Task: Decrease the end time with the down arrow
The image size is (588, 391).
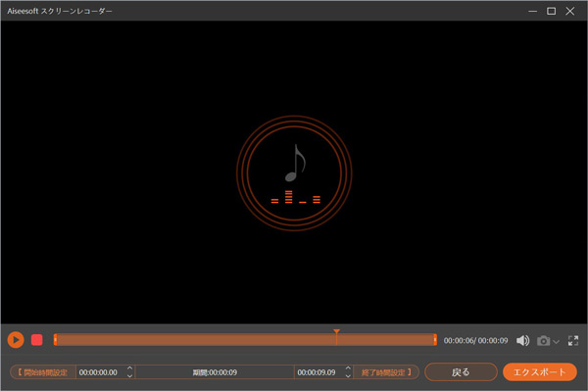Action: pyautogui.click(x=348, y=375)
